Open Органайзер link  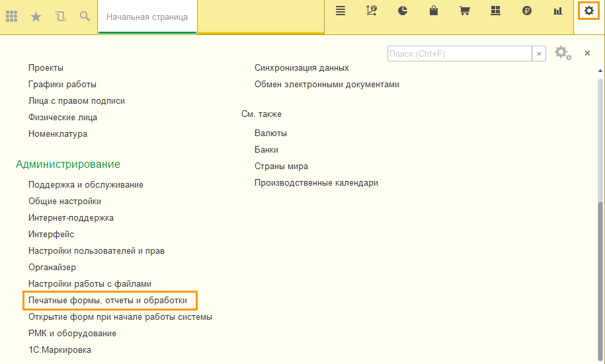(52, 268)
